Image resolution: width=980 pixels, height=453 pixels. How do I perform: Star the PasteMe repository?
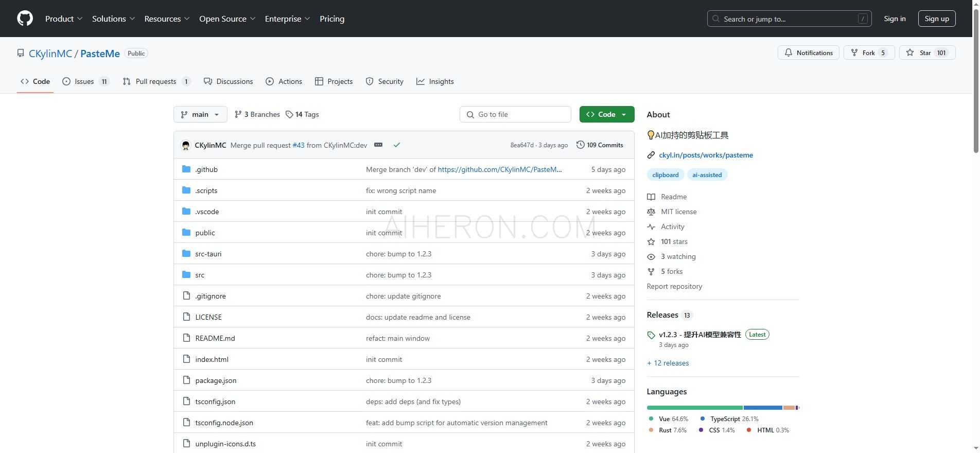[x=919, y=53]
